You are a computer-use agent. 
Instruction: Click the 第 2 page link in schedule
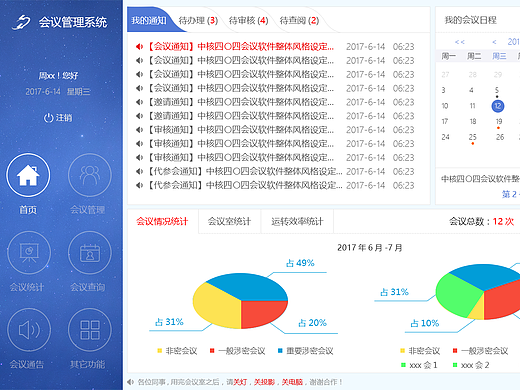point(510,194)
